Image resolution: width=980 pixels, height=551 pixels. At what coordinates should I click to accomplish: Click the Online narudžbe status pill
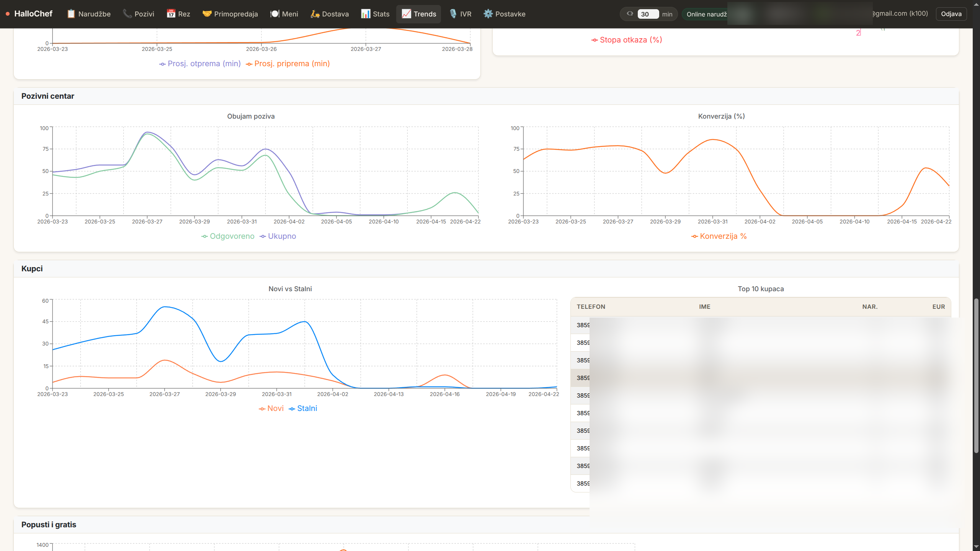[x=706, y=14]
